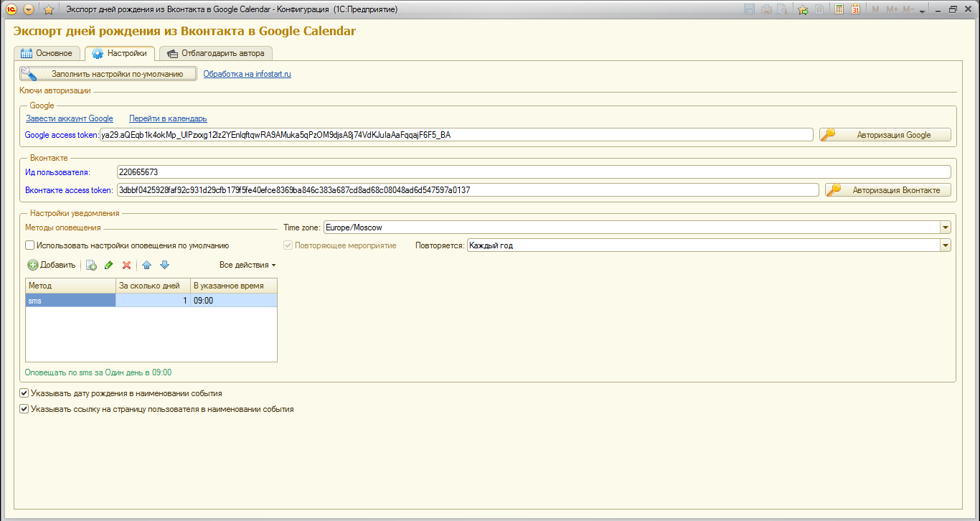Click the gear icon on Настройки tab

[98, 54]
